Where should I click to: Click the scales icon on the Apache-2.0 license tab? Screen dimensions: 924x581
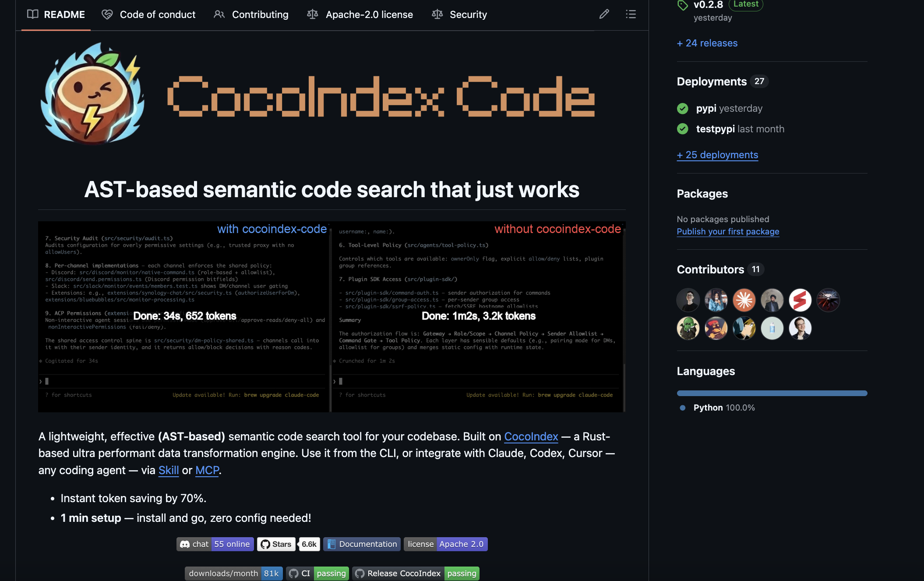[312, 14]
